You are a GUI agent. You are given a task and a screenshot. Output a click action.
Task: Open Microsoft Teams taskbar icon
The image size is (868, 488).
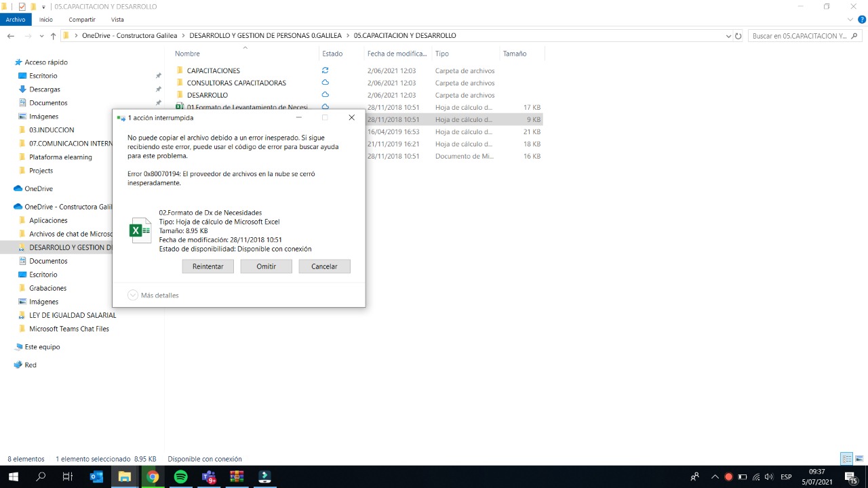click(209, 476)
